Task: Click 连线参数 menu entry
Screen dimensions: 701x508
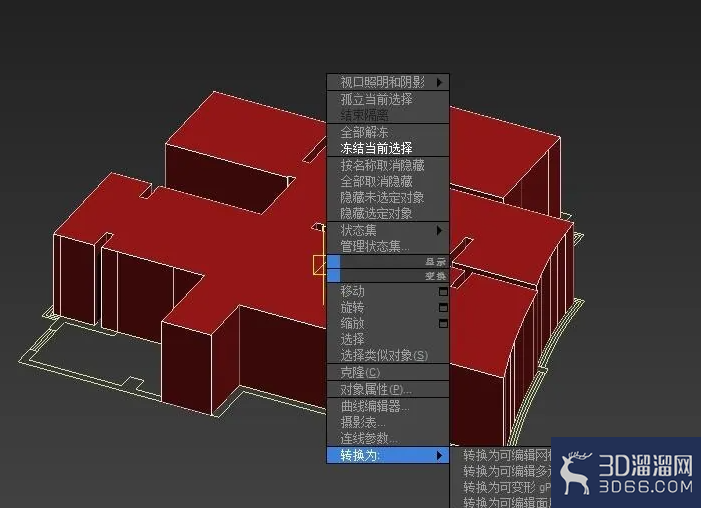Action: click(x=388, y=438)
